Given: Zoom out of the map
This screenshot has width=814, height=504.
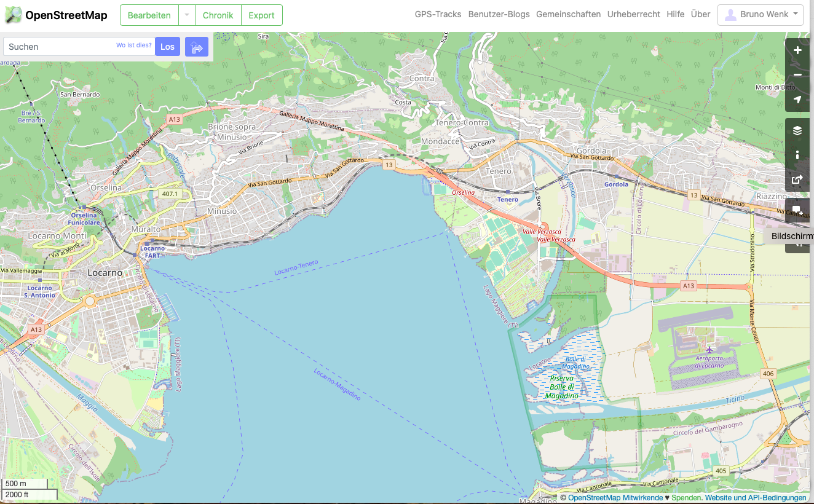Looking at the screenshot, I should coord(797,75).
